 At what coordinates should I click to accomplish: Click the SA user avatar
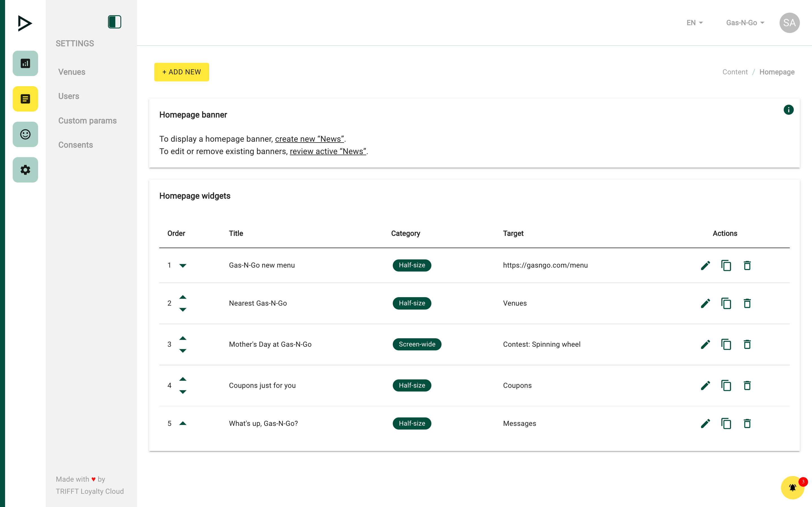click(x=789, y=23)
